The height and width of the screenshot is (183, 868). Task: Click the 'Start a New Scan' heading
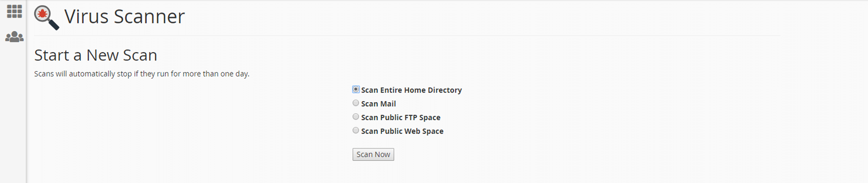(x=96, y=55)
